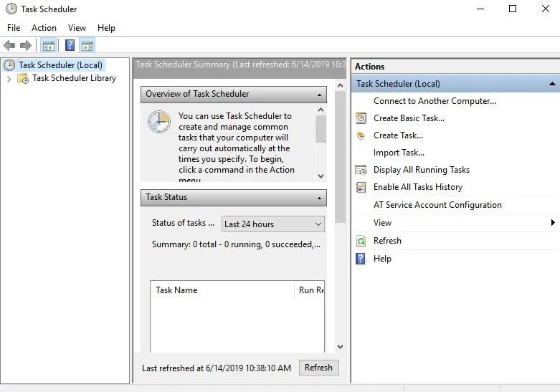Open the View submenu arrow in Actions

(x=553, y=223)
